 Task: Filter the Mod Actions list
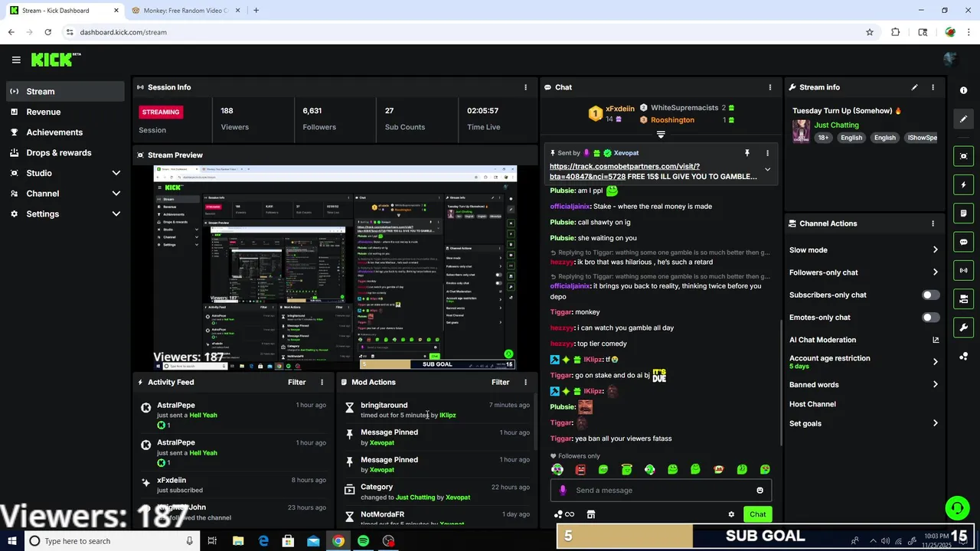(x=500, y=382)
